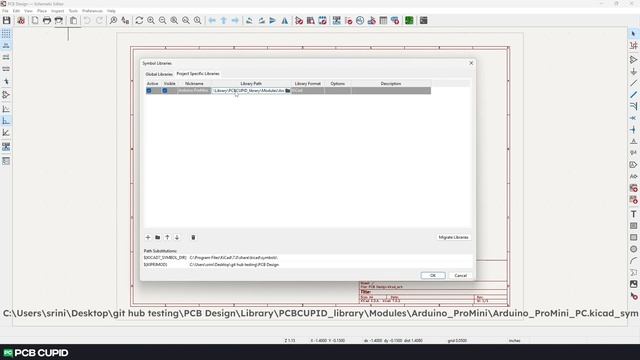Edit the Library Path field
The image size is (640, 360).
pyautogui.click(x=248, y=91)
